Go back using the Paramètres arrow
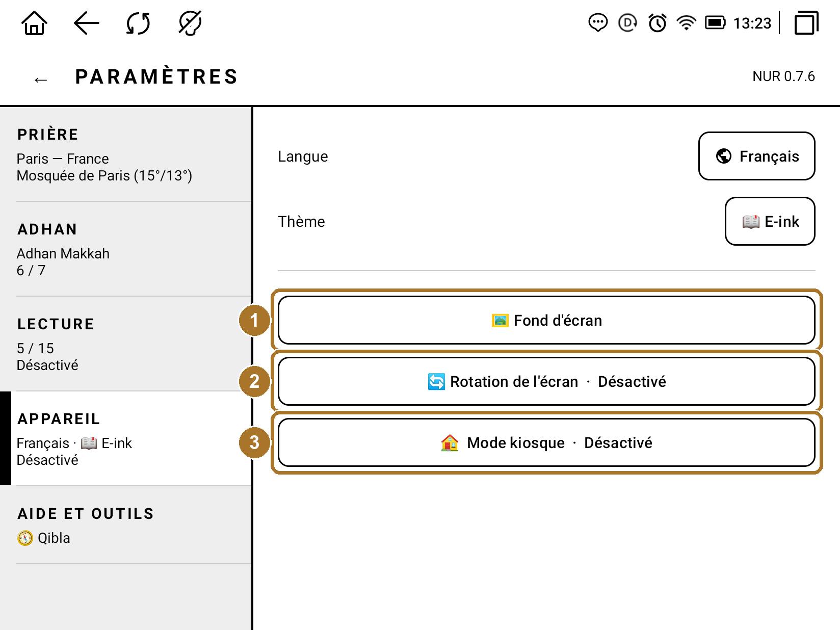The image size is (840, 630). point(41,80)
